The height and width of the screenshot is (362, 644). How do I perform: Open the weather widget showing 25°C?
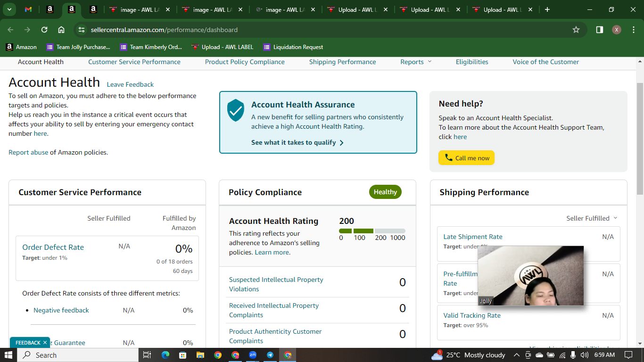click(x=468, y=355)
